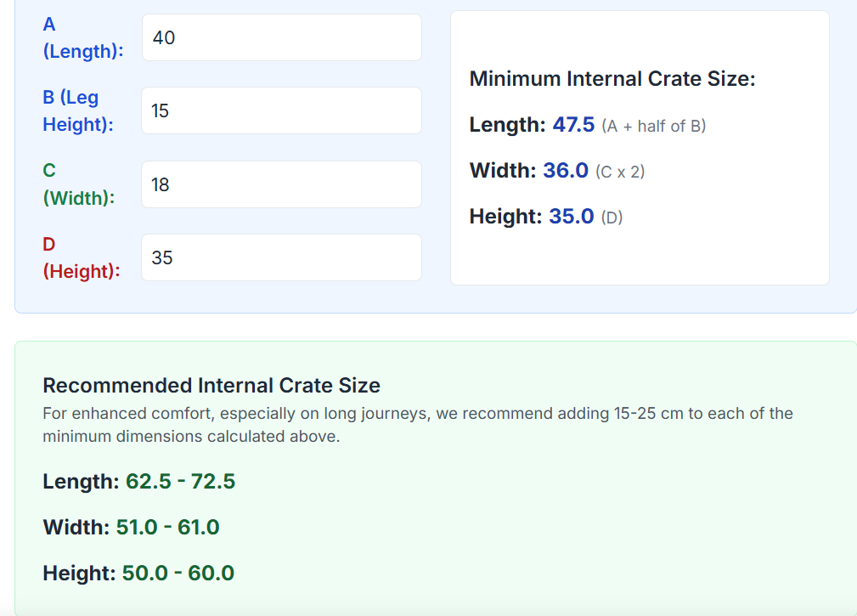This screenshot has width=857, height=616.
Task: Click the recommended length range 62.5 - 72.5
Action: [x=180, y=482]
